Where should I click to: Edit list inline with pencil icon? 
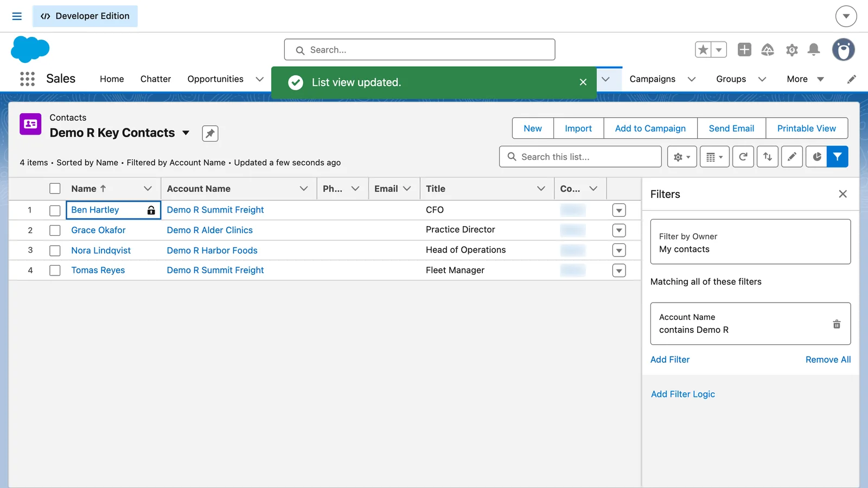click(x=792, y=157)
